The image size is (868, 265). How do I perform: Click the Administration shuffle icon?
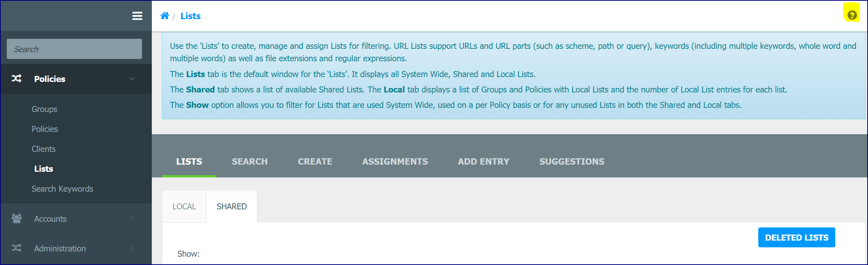pos(17,248)
